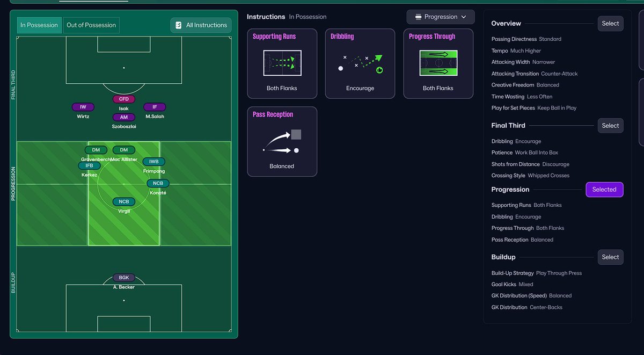Click Isak's CFD striker role icon
Image resolution: width=644 pixels, height=355 pixels.
[x=123, y=99]
